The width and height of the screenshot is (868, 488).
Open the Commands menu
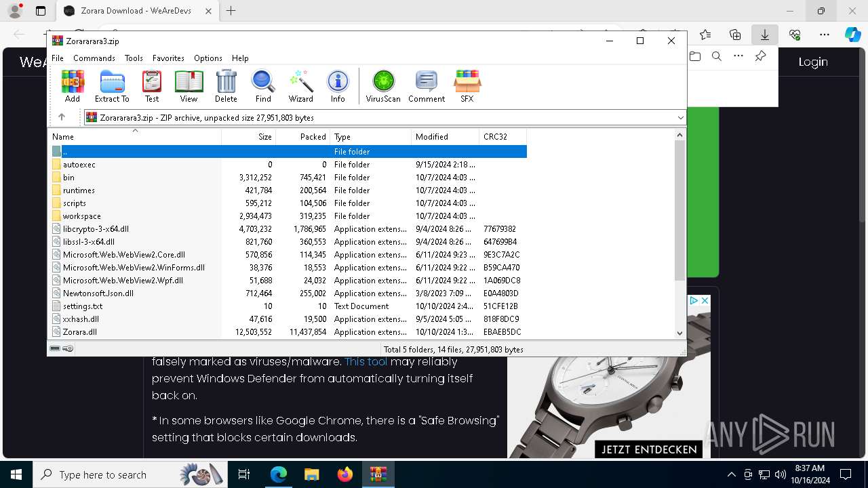94,58
